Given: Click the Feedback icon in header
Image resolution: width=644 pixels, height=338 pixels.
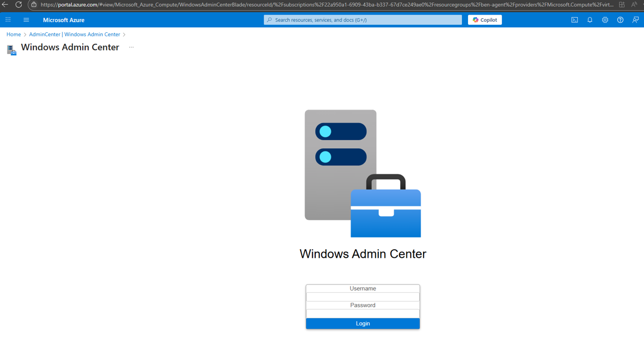Looking at the screenshot, I should 635,20.
